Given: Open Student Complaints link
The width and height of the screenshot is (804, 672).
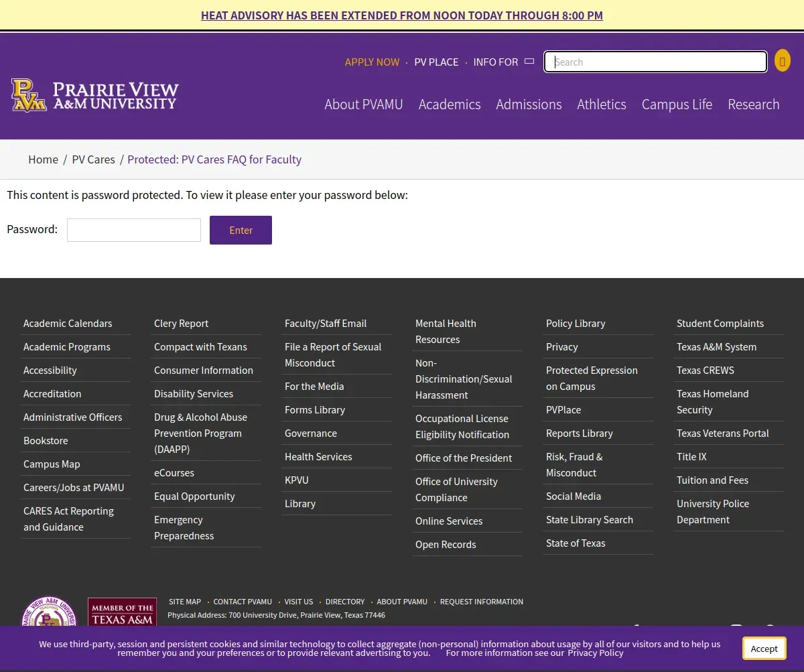Looking at the screenshot, I should [x=720, y=323].
